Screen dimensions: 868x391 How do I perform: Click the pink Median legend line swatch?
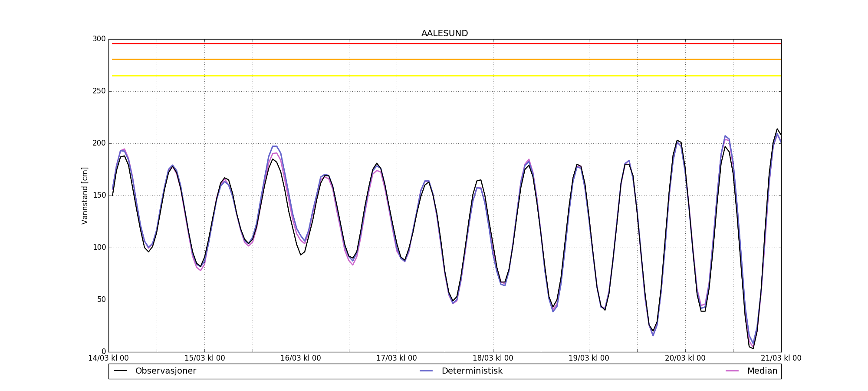point(732,371)
